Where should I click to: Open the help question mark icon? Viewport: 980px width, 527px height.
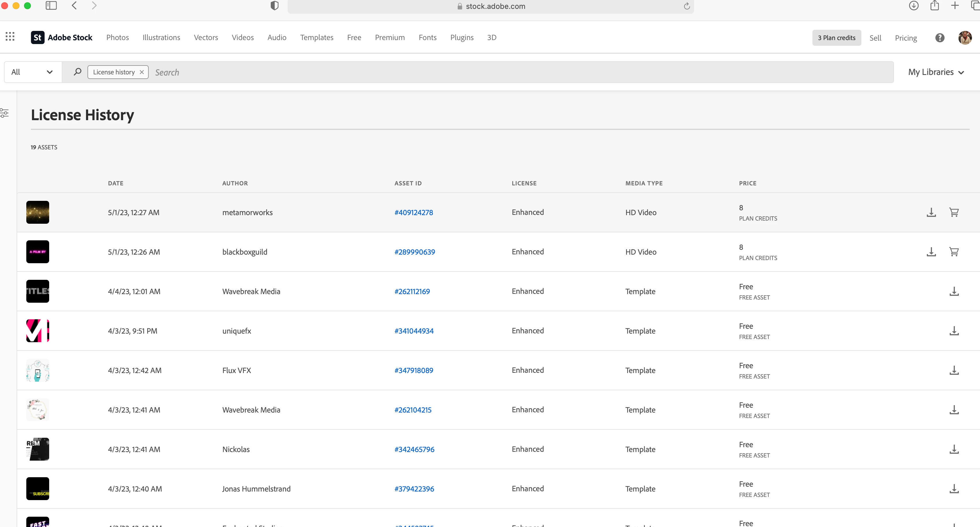940,38
